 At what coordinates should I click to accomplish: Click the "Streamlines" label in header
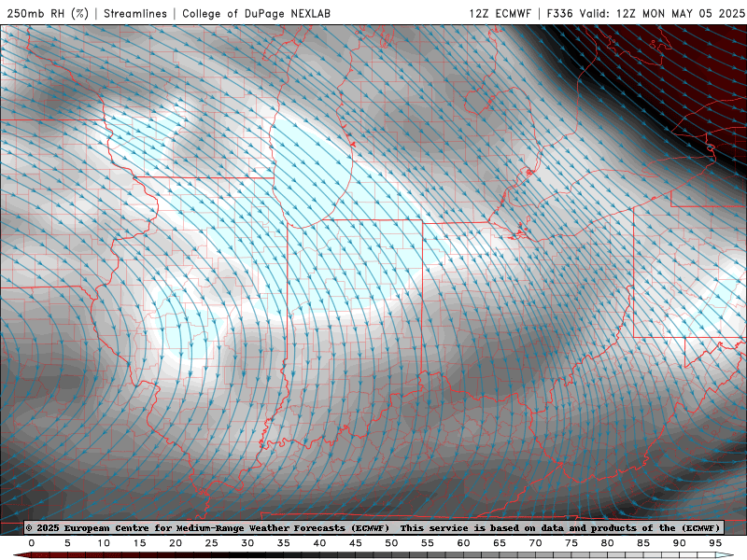pyautogui.click(x=135, y=13)
